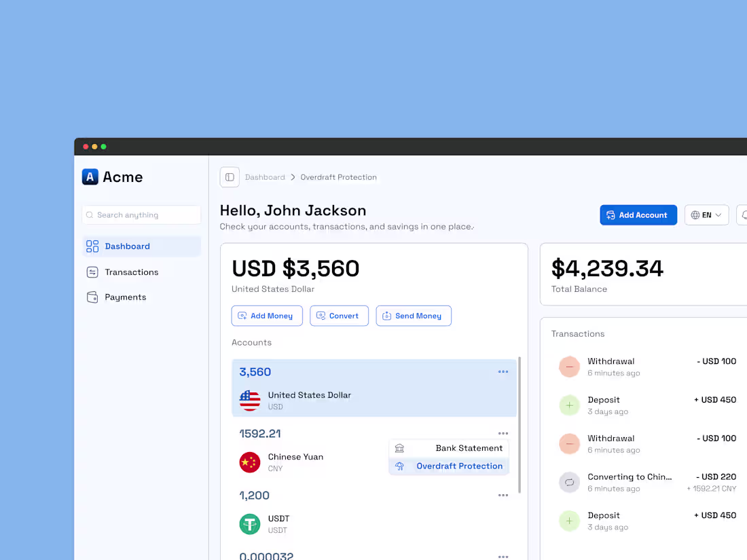
Task: Select the 3,560 United States Dollar account
Action: pyautogui.click(x=374, y=388)
